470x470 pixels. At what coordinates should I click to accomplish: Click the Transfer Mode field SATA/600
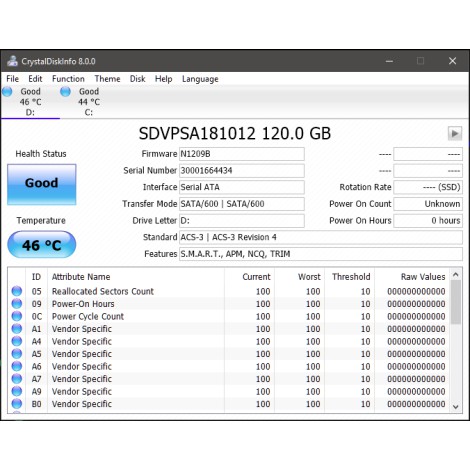click(x=242, y=204)
